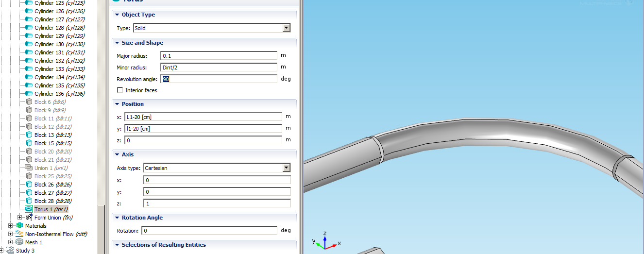Image resolution: width=644 pixels, height=254 pixels.
Task: Click the Study 3 node icon
Action: 10,251
